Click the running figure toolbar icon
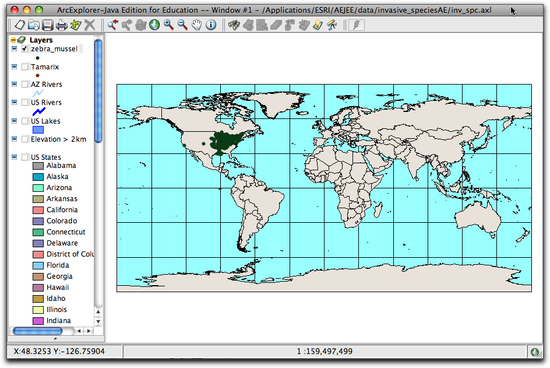This screenshot has height=368, width=550. 332,25
